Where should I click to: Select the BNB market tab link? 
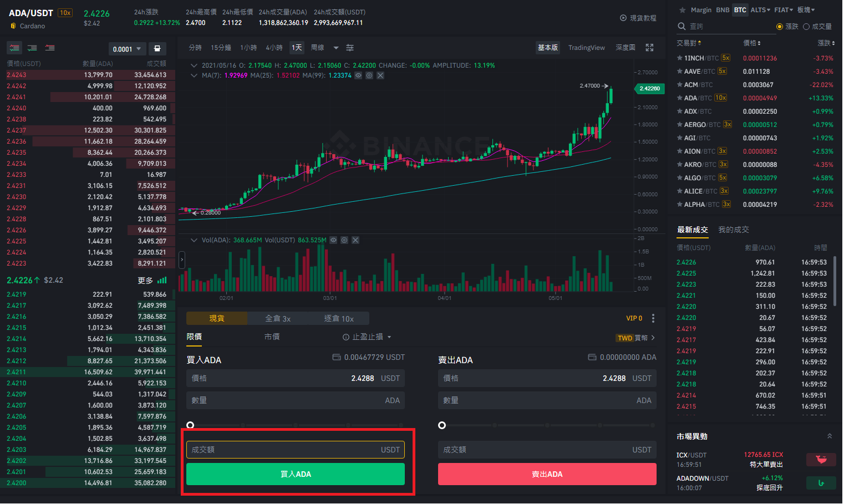[723, 10]
